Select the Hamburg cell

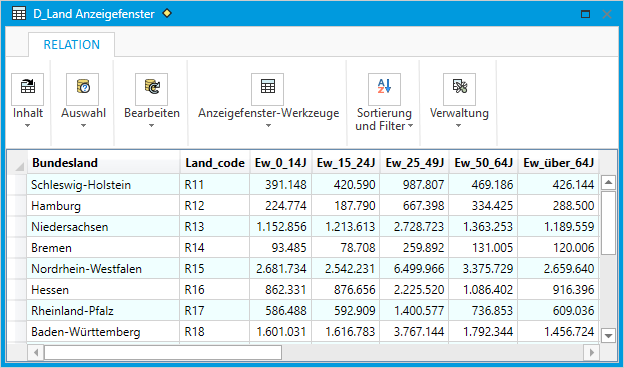(x=103, y=206)
